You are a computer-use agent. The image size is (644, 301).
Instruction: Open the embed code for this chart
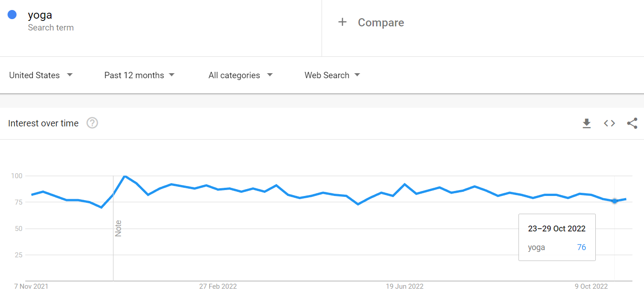pyautogui.click(x=609, y=123)
